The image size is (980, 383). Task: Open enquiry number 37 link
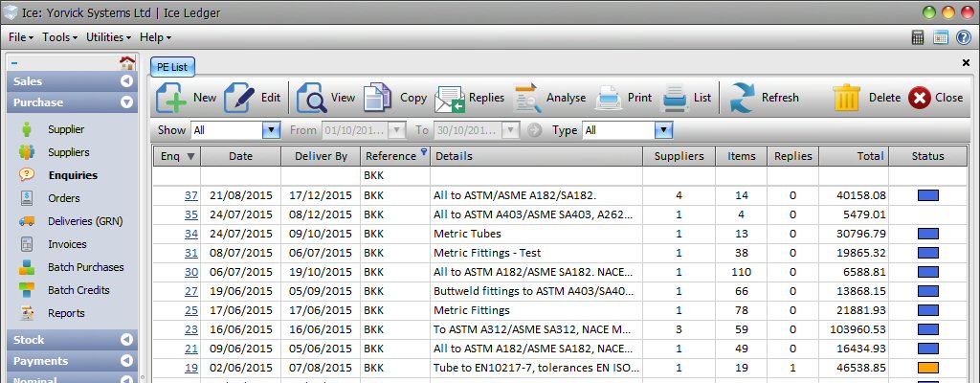click(x=191, y=195)
